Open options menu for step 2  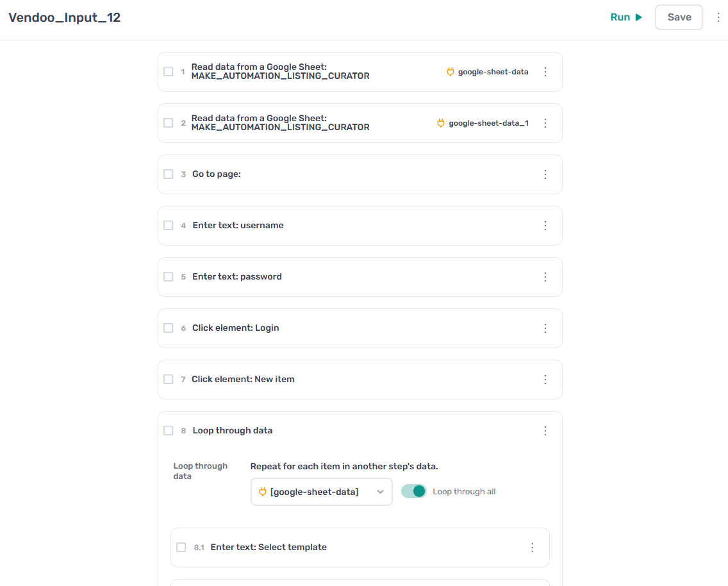[x=545, y=123]
